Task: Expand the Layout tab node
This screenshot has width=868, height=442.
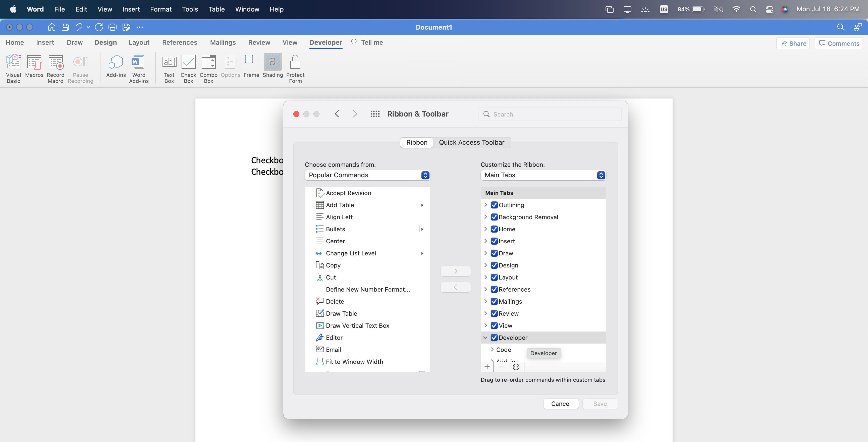Action: 485,277
